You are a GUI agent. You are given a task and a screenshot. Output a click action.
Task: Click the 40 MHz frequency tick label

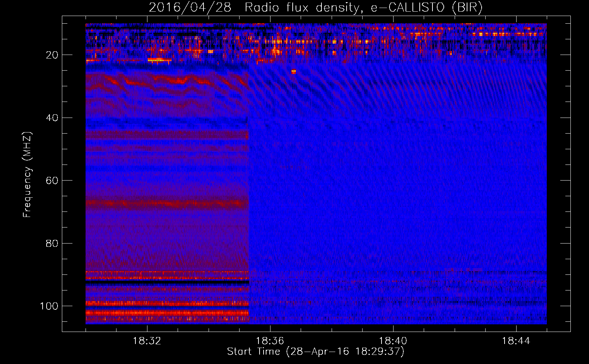tap(52, 118)
